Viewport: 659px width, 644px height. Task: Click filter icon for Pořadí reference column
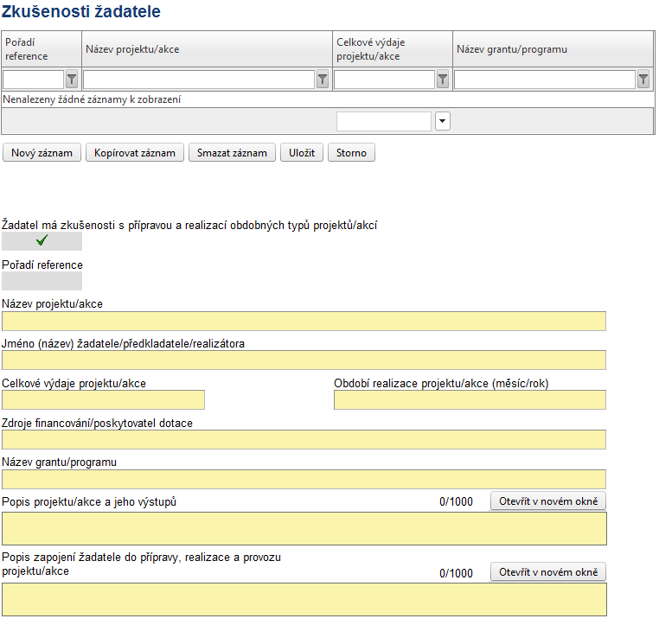click(72, 80)
